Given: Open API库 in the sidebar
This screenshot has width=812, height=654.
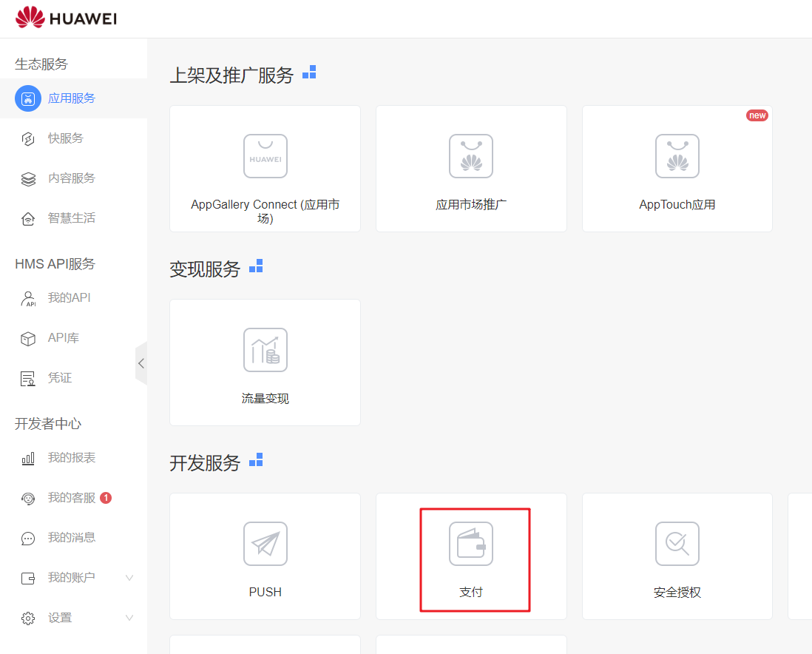Looking at the screenshot, I should pyautogui.click(x=63, y=338).
